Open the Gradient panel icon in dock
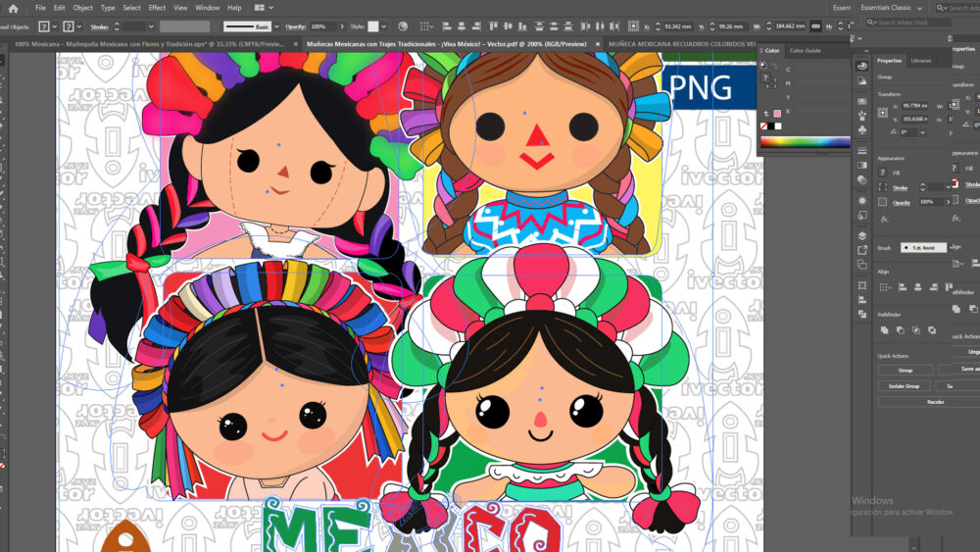The image size is (980, 552). (862, 166)
